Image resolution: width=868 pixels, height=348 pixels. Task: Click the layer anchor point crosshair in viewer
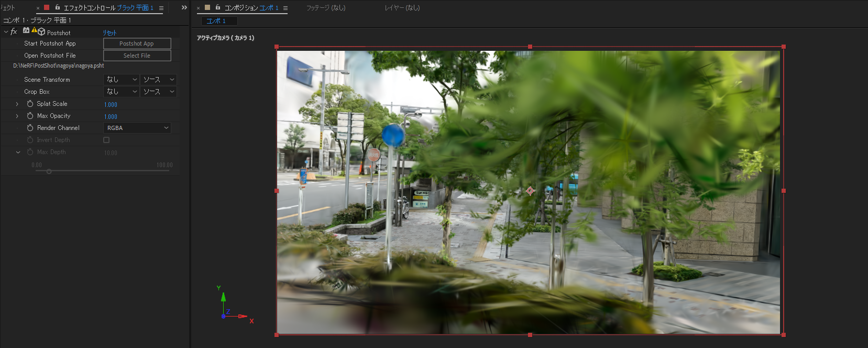[x=530, y=191]
